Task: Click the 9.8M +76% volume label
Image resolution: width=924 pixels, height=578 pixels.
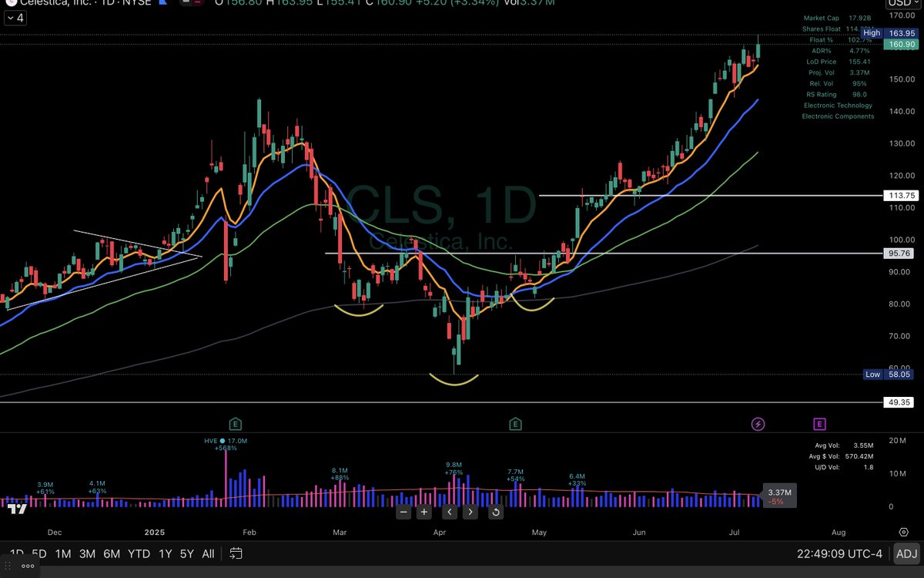Action: [454, 469]
